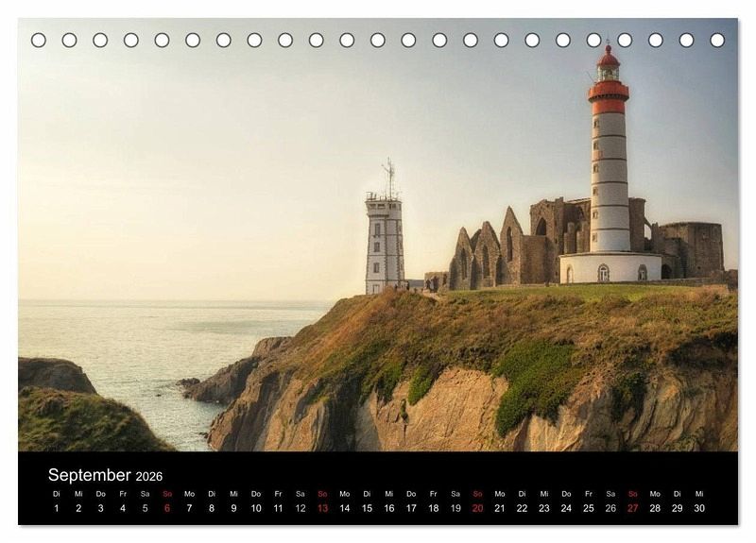Select date 12 in the calendar strip
The image size is (756, 543).
301,508
